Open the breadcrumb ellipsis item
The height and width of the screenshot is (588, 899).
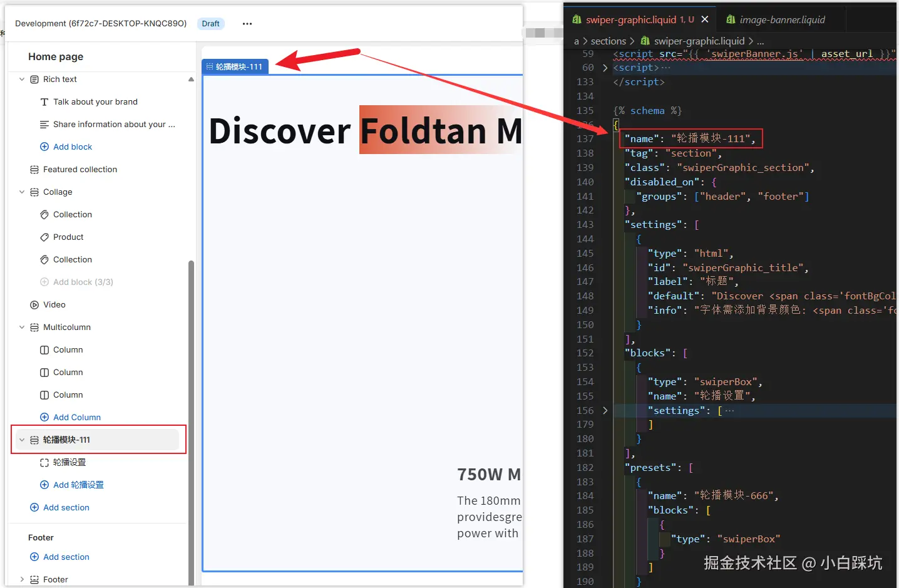(761, 41)
